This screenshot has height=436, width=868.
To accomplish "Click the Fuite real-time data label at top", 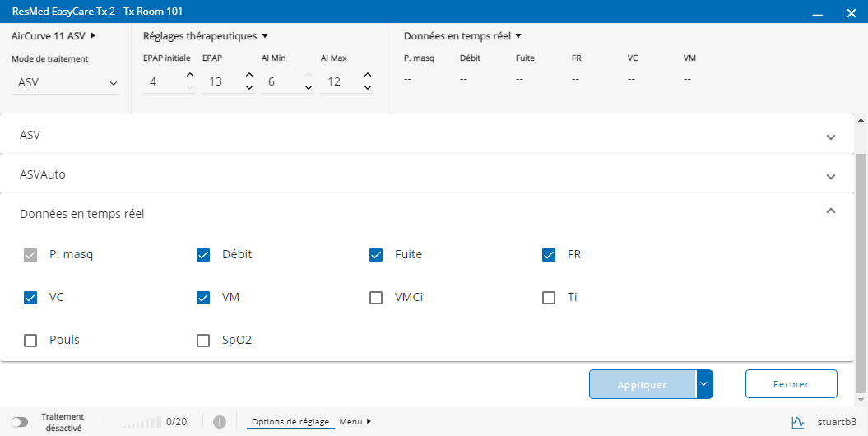I will click(x=525, y=58).
